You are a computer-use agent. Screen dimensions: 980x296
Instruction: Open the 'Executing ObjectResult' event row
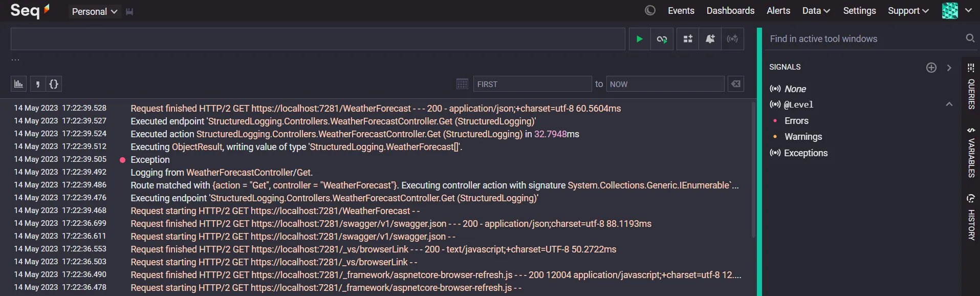coord(296,147)
